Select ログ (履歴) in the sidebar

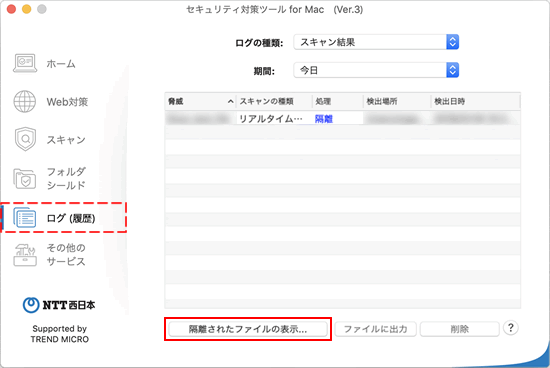(x=64, y=218)
